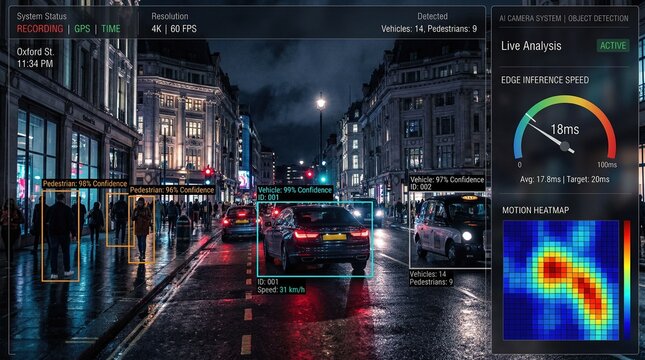Click the Detected heading in top bar

[x=432, y=16]
